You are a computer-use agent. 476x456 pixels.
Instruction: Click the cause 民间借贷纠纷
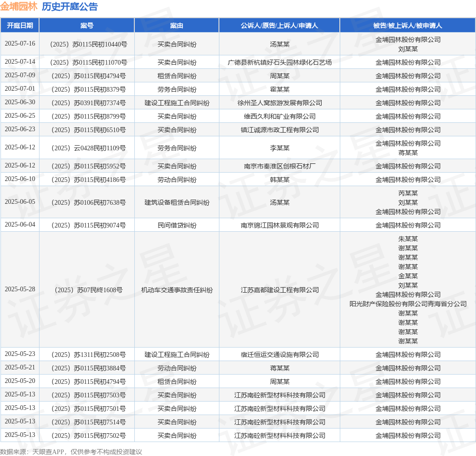point(177,225)
